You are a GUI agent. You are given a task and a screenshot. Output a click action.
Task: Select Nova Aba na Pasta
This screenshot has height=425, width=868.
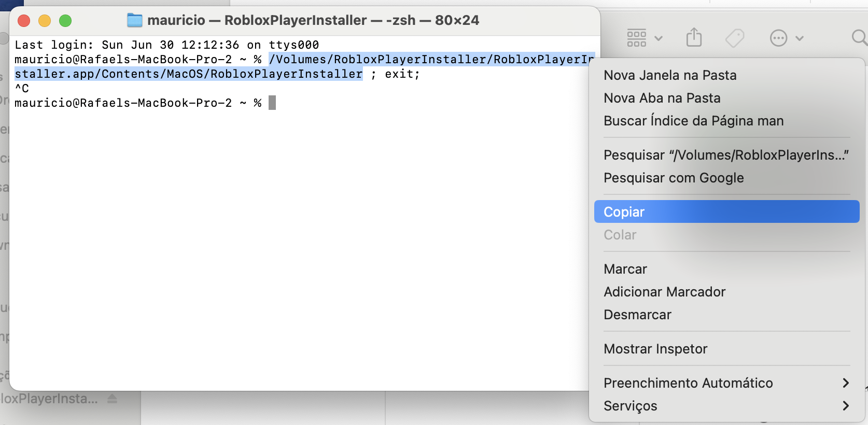click(x=662, y=98)
